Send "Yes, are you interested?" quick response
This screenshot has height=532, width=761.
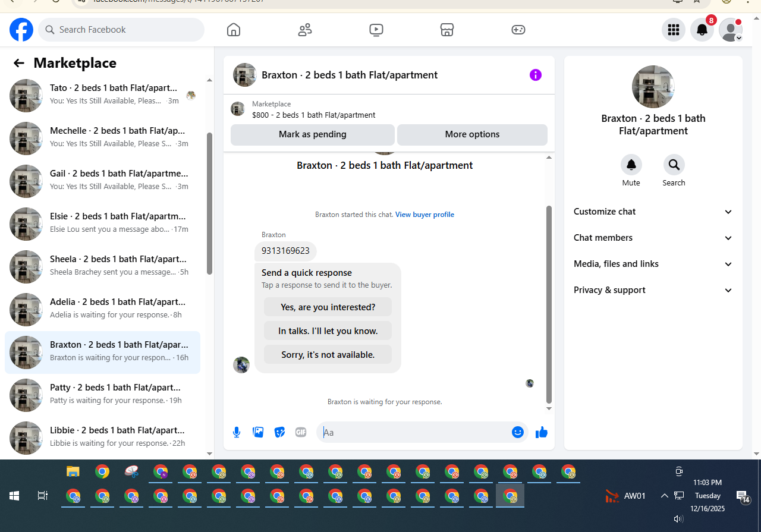tap(328, 307)
